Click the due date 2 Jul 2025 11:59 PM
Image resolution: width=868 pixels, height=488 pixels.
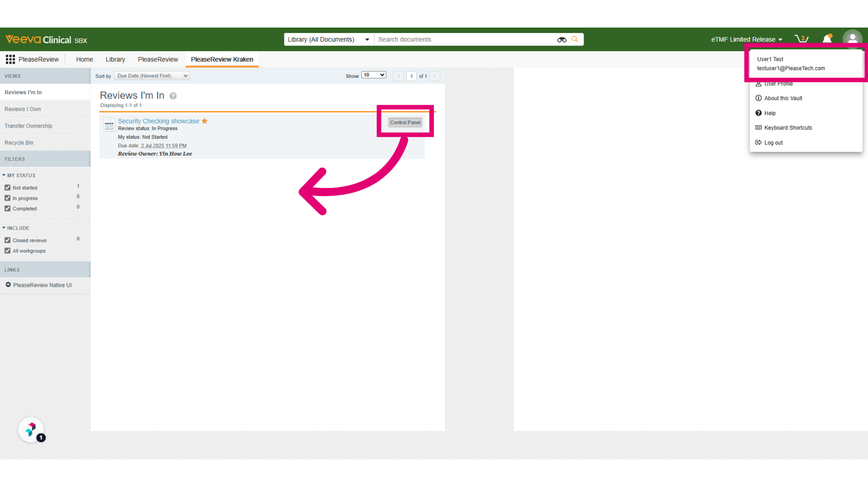164,145
